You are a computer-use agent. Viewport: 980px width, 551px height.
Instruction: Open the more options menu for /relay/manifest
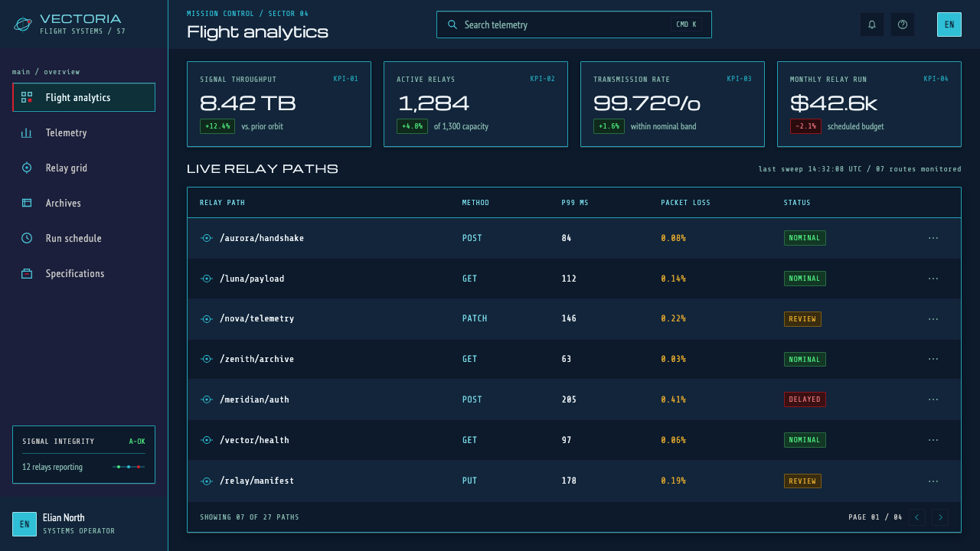point(933,481)
